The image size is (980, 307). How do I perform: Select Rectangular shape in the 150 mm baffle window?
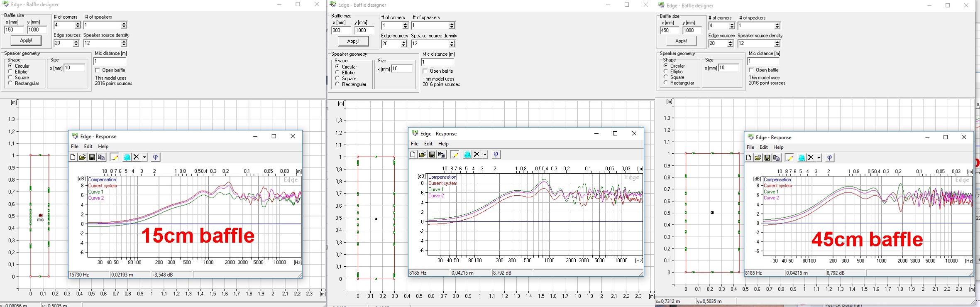pos(24,84)
